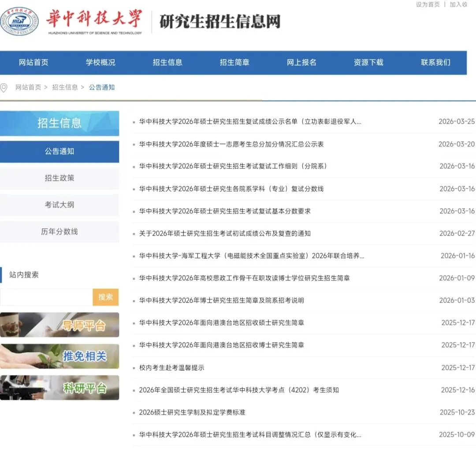This screenshot has width=476, height=450.
Task: Open 复试工作细则（分院系）notice
Action: (233, 167)
